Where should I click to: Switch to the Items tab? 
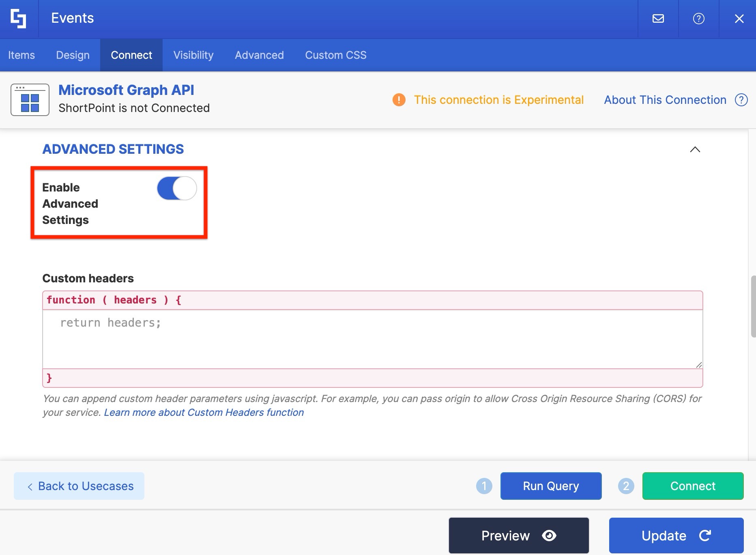21,55
